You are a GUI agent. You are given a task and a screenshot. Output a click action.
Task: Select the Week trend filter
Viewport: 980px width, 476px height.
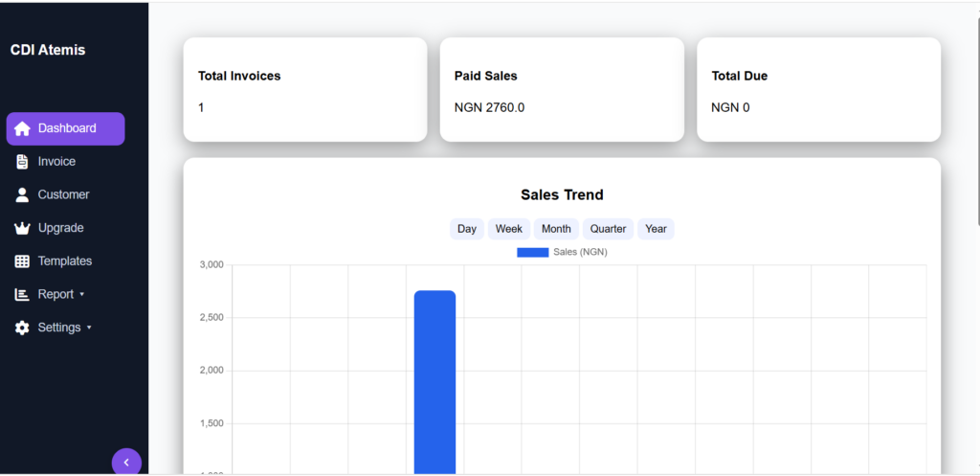click(x=509, y=229)
